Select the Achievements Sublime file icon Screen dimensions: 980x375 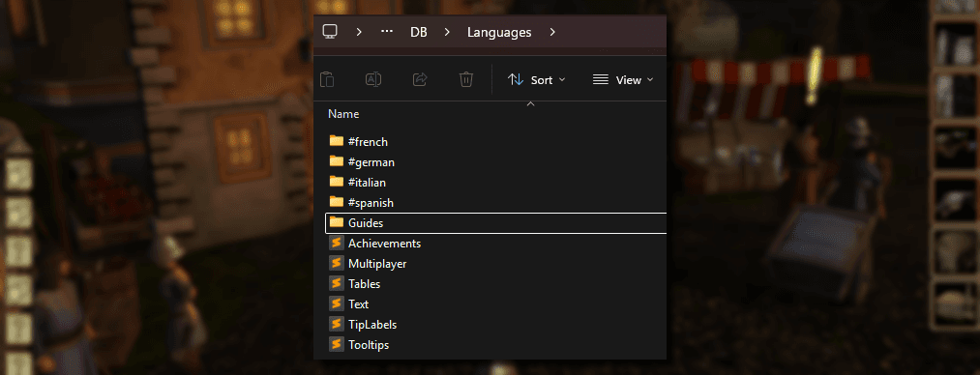click(x=337, y=243)
